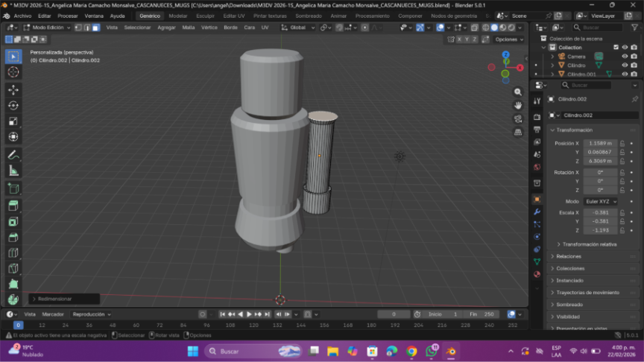
Task: Click the zoom magnifier icon in the viewport
Action: click(x=518, y=92)
